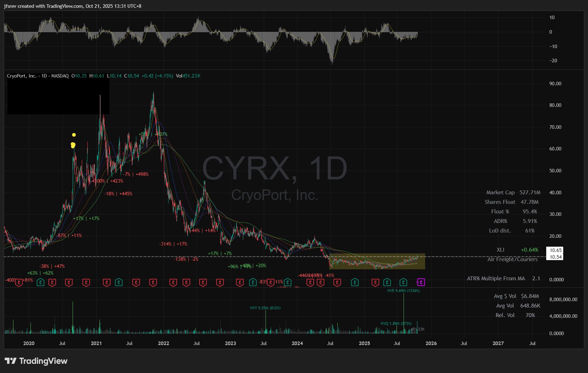Click the Shares Float 47.78M value
The height and width of the screenshot is (373, 588).
(530, 202)
